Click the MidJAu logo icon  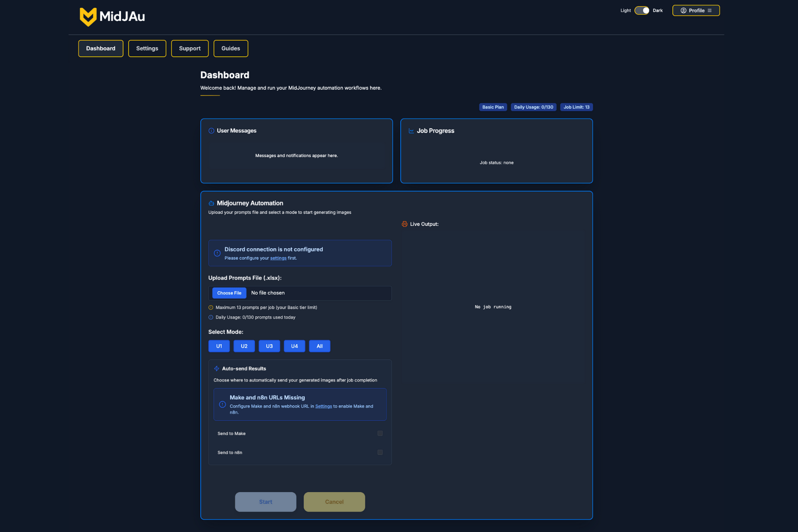[88, 17]
